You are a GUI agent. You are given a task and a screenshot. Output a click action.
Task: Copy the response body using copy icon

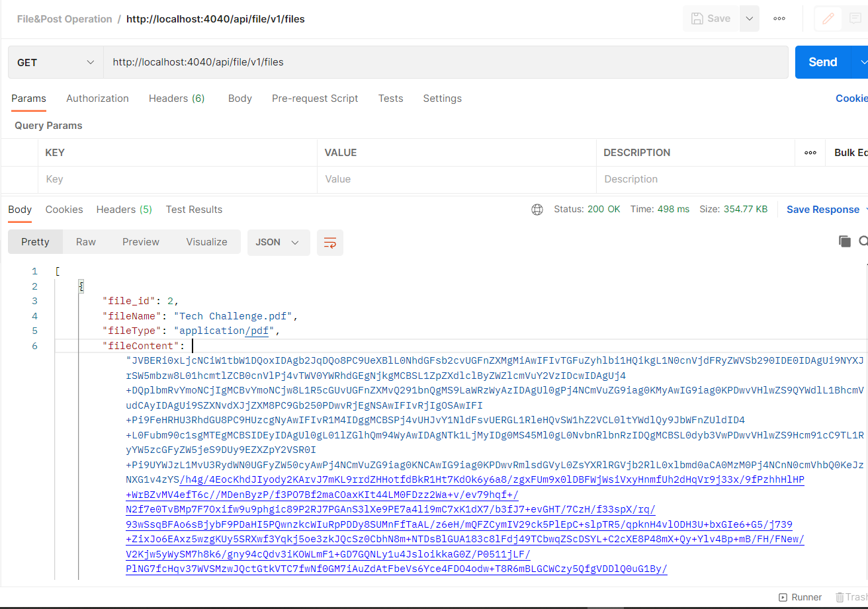click(845, 241)
